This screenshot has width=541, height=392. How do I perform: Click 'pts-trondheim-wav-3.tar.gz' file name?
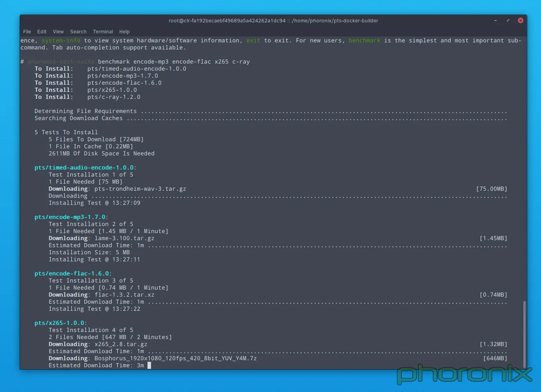click(140, 189)
